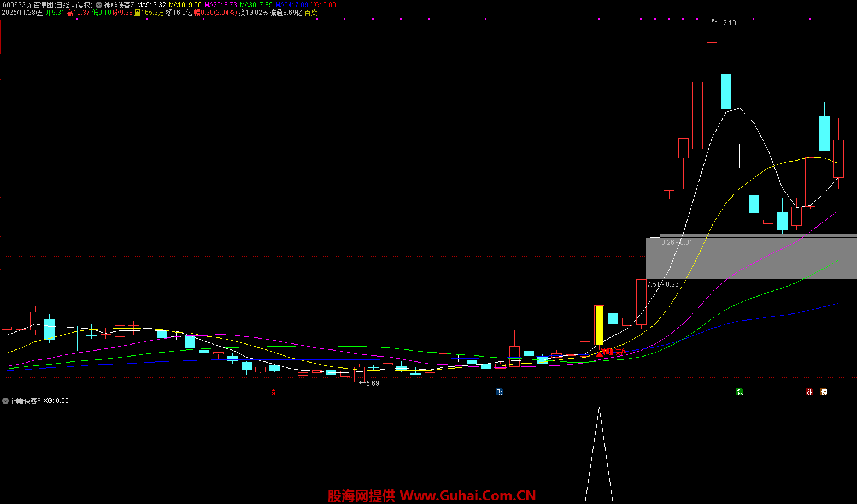Viewport: 857px width, 504px height.
Task: Click the red triangle 神雕侠客 signal marker
Action: click(x=600, y=353)
